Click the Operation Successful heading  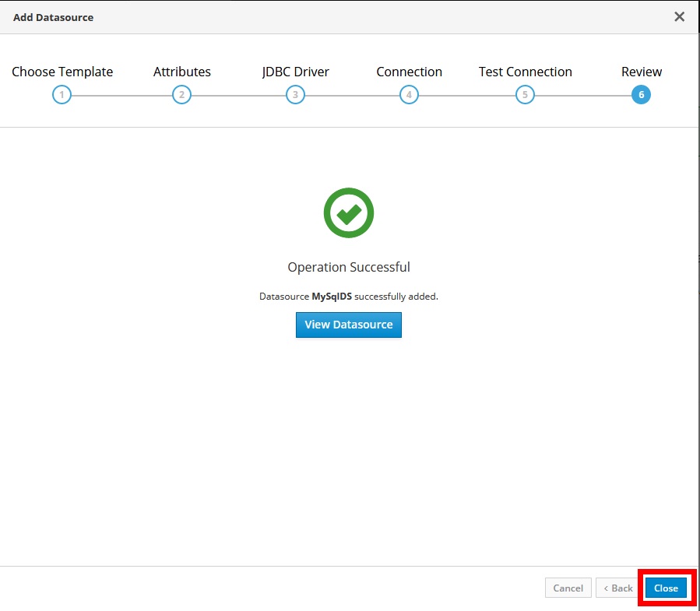tap(349, 267)
